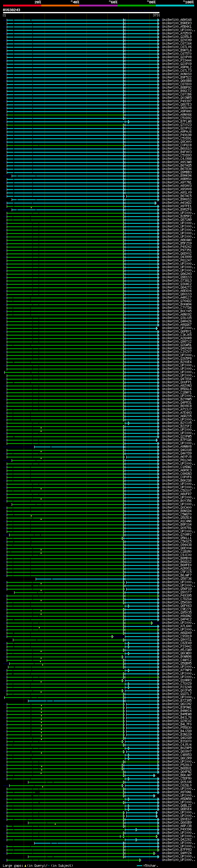Click the purple ~60% identity legend bar
Viewport: 197px width, 868px height.
tap(99, 6)
